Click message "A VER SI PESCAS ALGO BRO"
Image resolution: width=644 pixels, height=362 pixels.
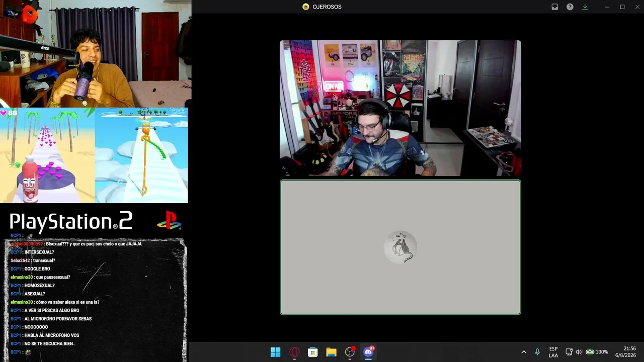click(52, 311)
